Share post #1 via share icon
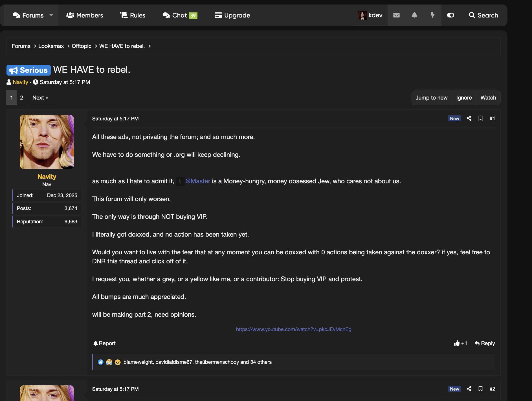Screen dimensions: 532x401 pos(469,118)
